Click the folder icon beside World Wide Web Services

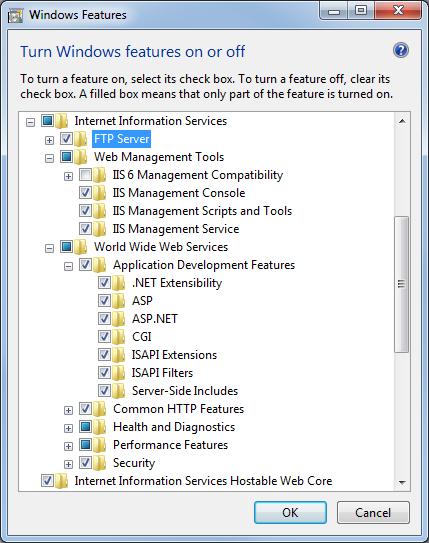[80, 247]
